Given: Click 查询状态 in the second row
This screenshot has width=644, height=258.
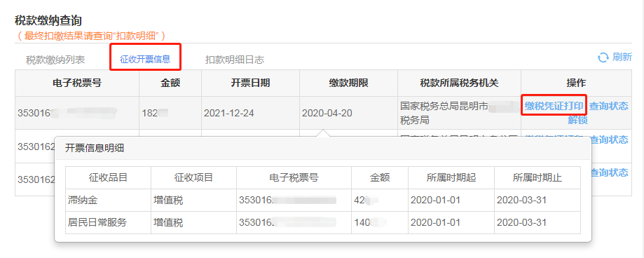Looking at the screenshot, I should click(609, 140).
